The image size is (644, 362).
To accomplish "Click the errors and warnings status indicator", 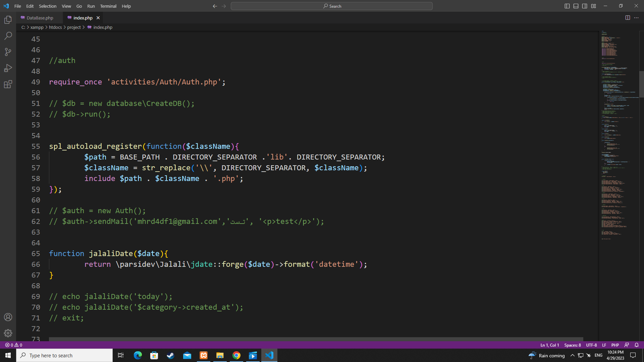I will click(x=14, y=345).
